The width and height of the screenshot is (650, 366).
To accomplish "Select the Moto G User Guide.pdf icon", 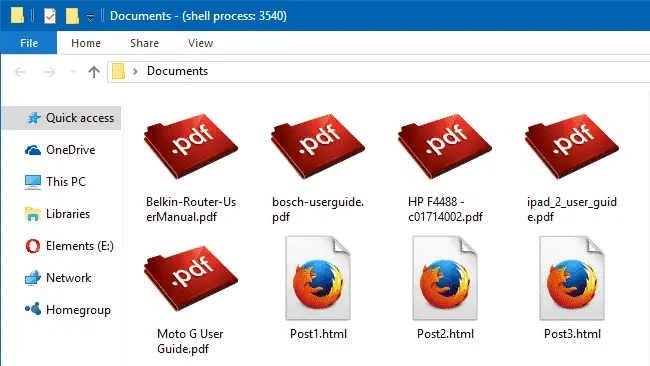I will pyautogui.click(x=191, y=278).
